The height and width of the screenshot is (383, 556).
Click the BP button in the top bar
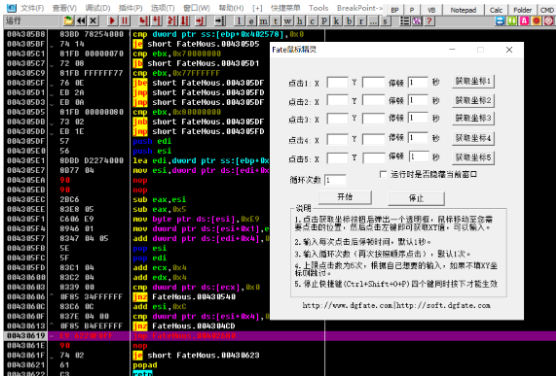coord(394,10)
